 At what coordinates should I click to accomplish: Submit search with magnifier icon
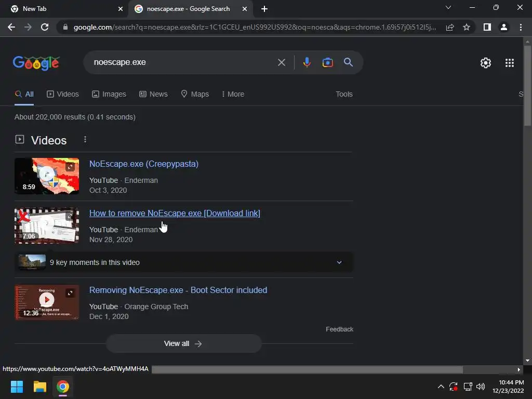348,62
